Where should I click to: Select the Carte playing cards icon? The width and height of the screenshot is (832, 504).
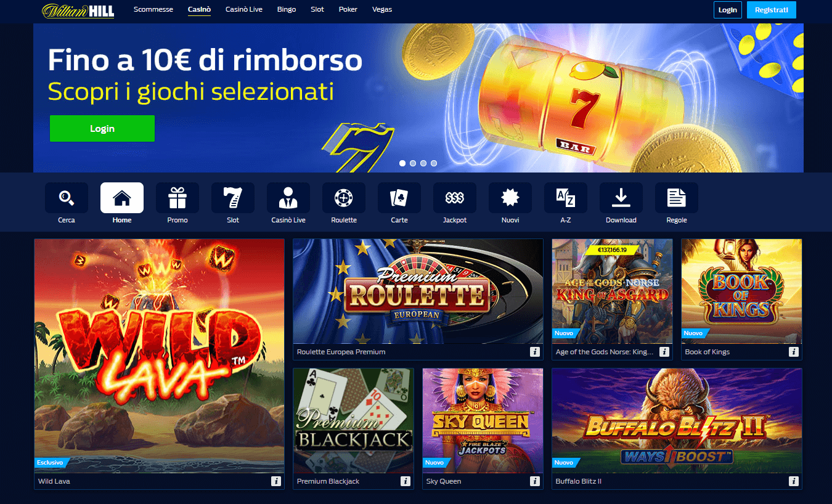[399, 198]
